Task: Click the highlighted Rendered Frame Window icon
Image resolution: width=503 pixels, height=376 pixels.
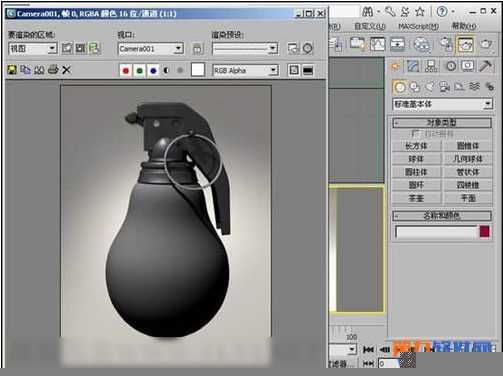Action: click(x=466, y=44)
